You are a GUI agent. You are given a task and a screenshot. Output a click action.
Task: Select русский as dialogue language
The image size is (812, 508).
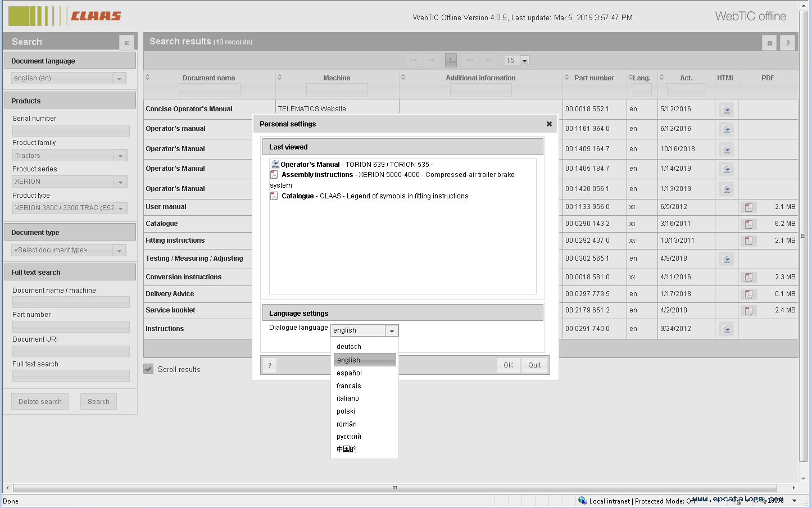[365, 437]
